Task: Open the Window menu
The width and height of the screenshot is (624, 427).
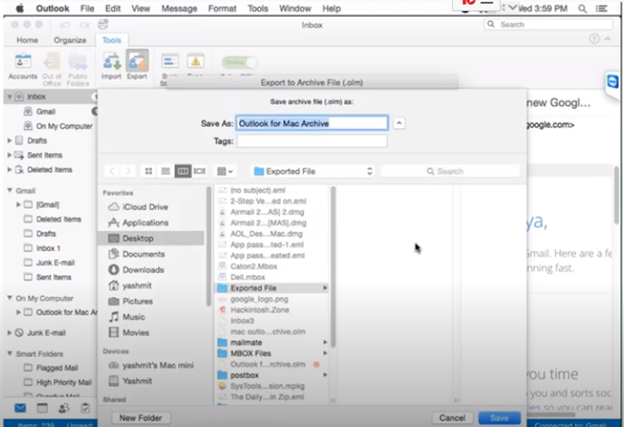Action: pos(295,8)
